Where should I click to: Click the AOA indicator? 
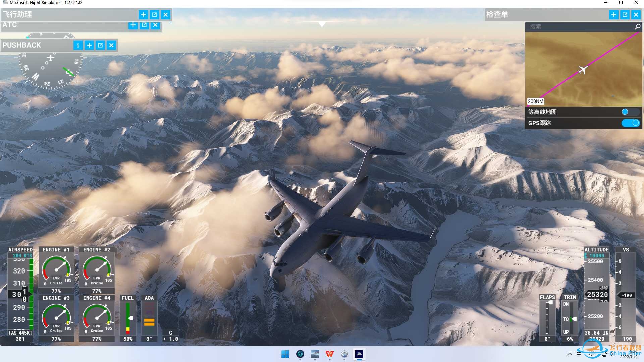pyautogui.click(x=149, y=318)
